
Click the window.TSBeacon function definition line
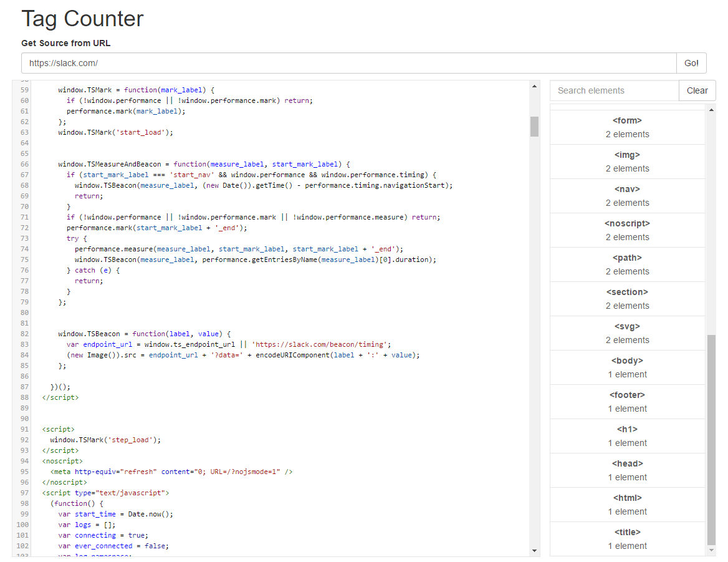(x=145, y=334)
